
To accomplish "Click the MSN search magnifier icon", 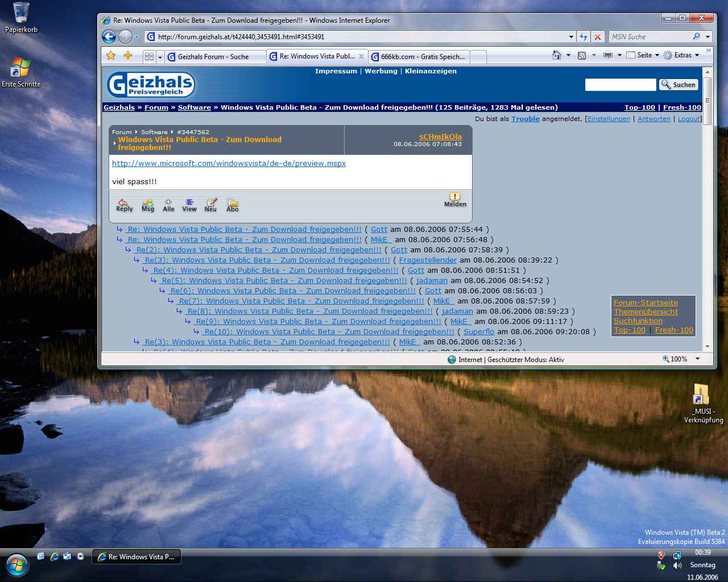I will pyautogui.click(x=696, y=36).
